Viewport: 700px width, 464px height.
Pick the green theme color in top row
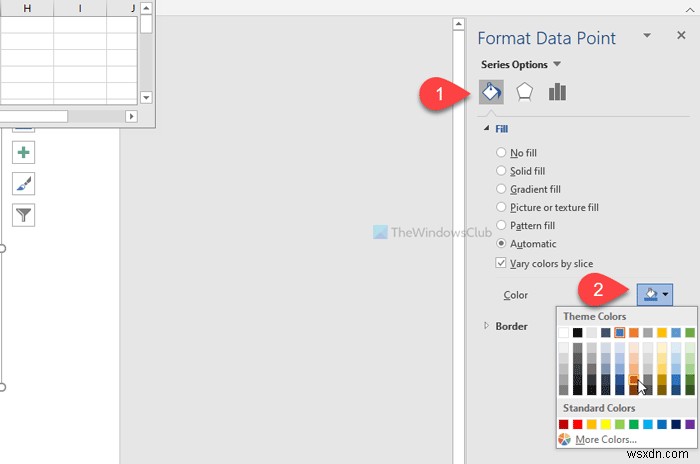[690, 332]
